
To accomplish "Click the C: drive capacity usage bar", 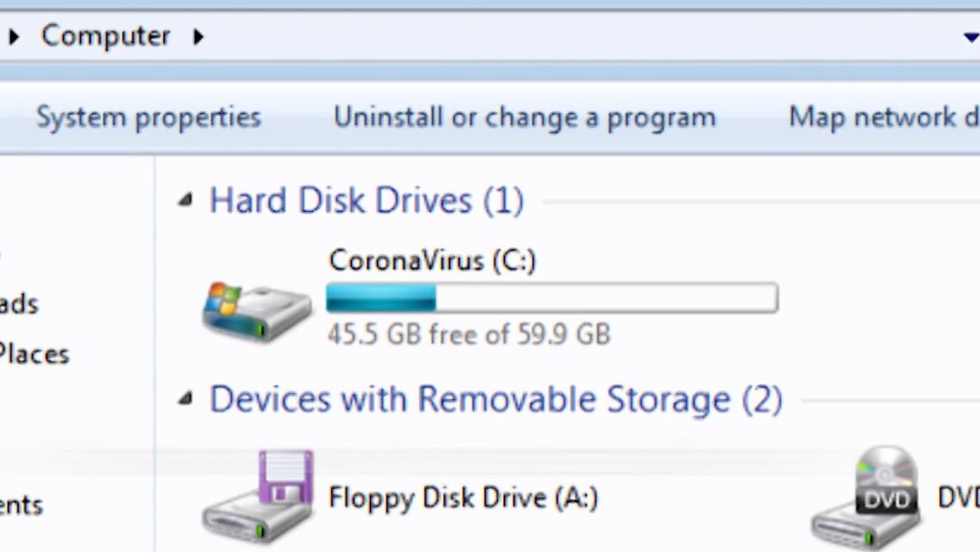I will coord(552,298).
